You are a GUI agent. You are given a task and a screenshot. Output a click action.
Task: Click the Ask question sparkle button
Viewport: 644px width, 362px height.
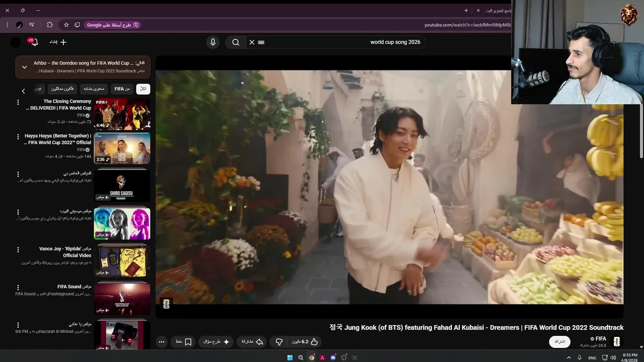[216, 342]
